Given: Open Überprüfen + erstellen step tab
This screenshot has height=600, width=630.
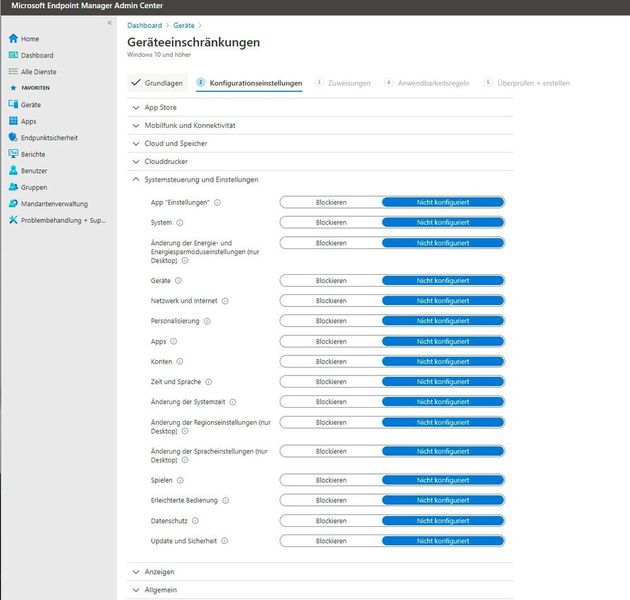Looking at the screenshot, I should click(x=527, y=83).
